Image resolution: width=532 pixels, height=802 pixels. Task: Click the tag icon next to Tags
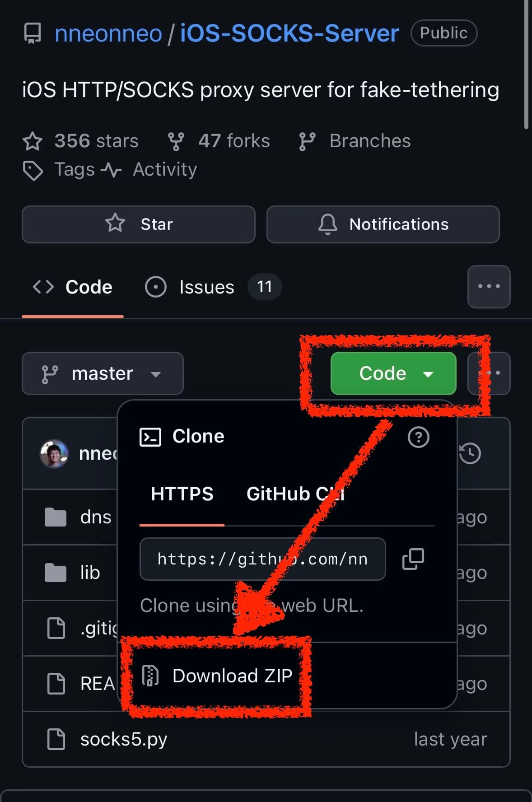coord(33,170)
